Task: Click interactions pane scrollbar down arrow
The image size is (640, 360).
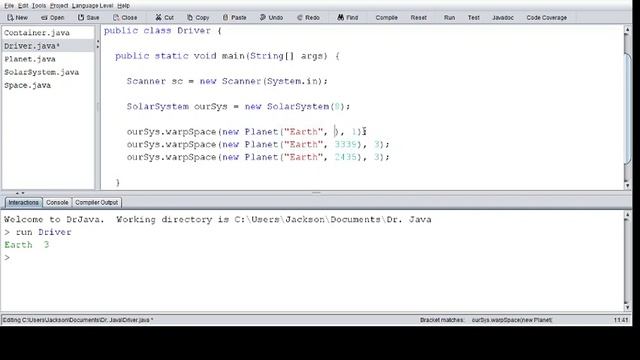Action: click(627, 307)
